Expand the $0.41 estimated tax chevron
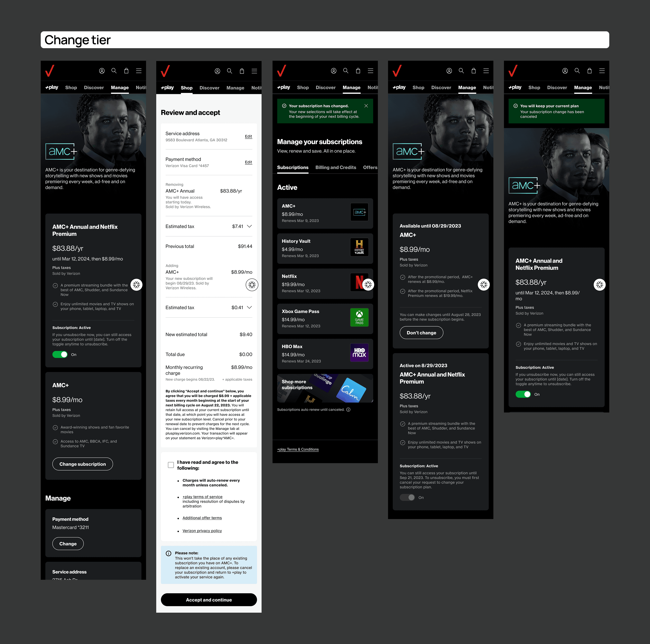This screenshot has height=644, width=650. tap(249, 307)
